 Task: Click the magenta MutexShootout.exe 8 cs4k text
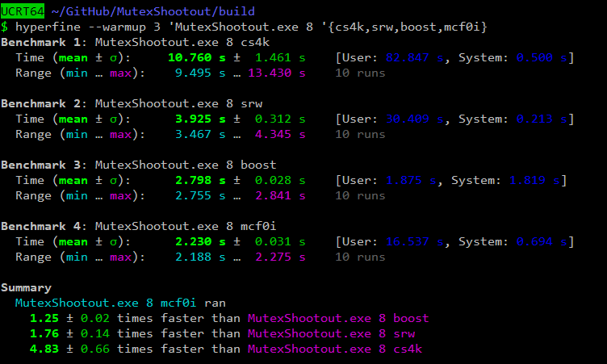coord(335,349)
